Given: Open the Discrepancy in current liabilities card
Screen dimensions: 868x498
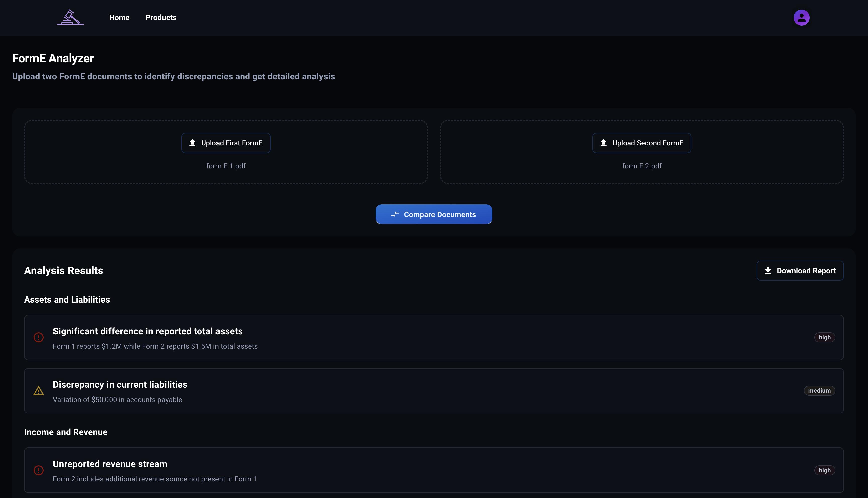Looking at the screenshot, I should (433, 391).
